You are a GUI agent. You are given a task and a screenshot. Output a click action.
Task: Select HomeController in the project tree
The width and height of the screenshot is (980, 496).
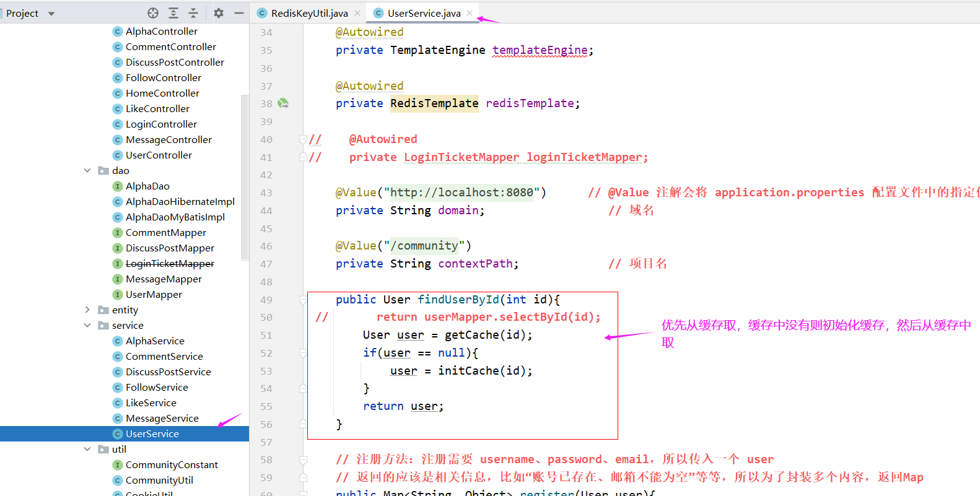(x=162, y=93)
